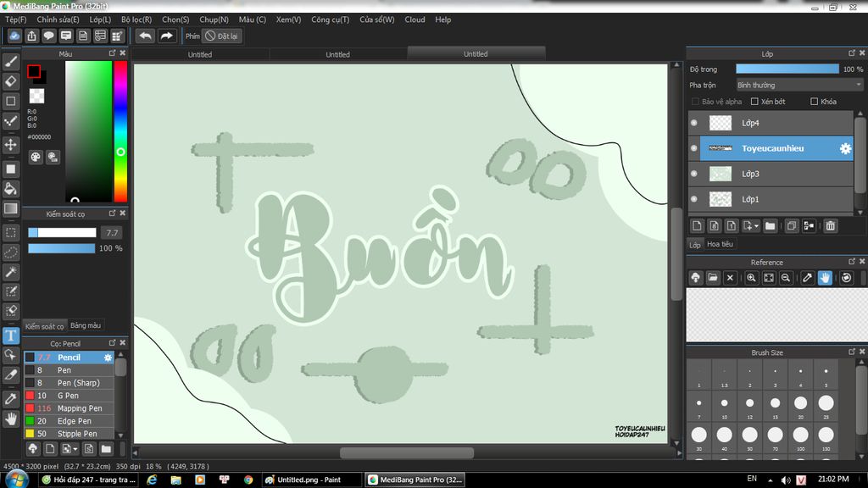The width and height of the screenshot is (868, 488).
Task: Open the Công cụ(T) menu
Action: click(330, 19)
